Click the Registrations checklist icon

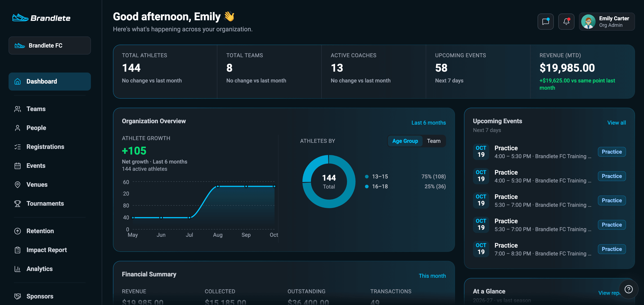point(18,147)
